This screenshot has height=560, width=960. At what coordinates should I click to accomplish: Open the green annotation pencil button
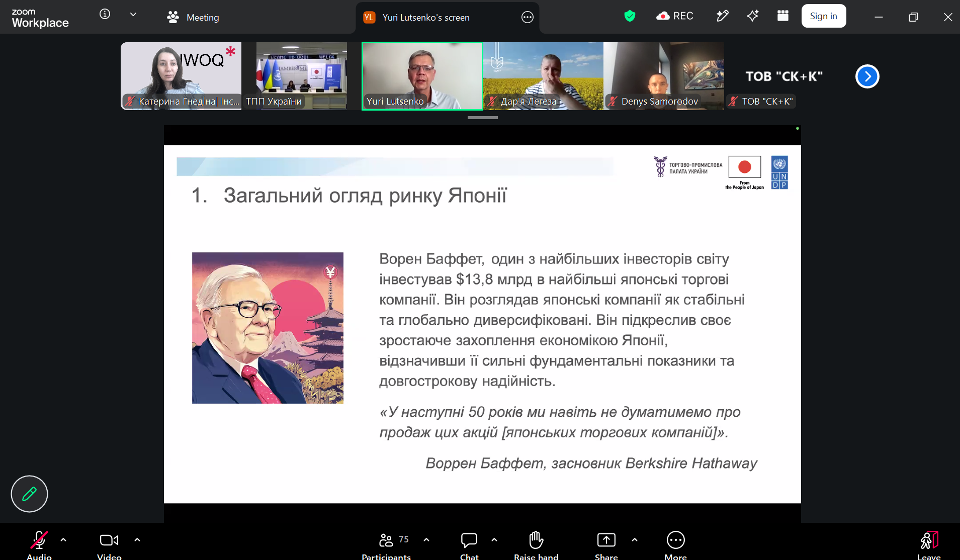[x=29, y=494]
